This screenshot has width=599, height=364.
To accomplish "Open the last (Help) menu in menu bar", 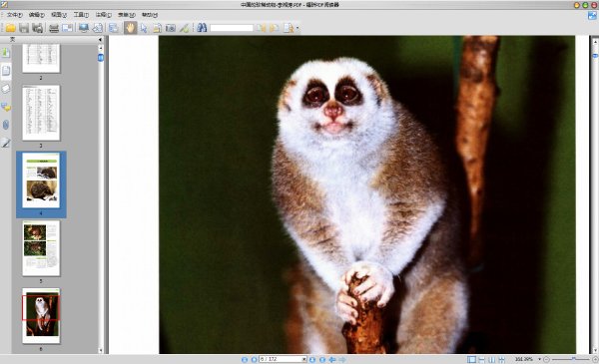I will (x=150, y=15).
